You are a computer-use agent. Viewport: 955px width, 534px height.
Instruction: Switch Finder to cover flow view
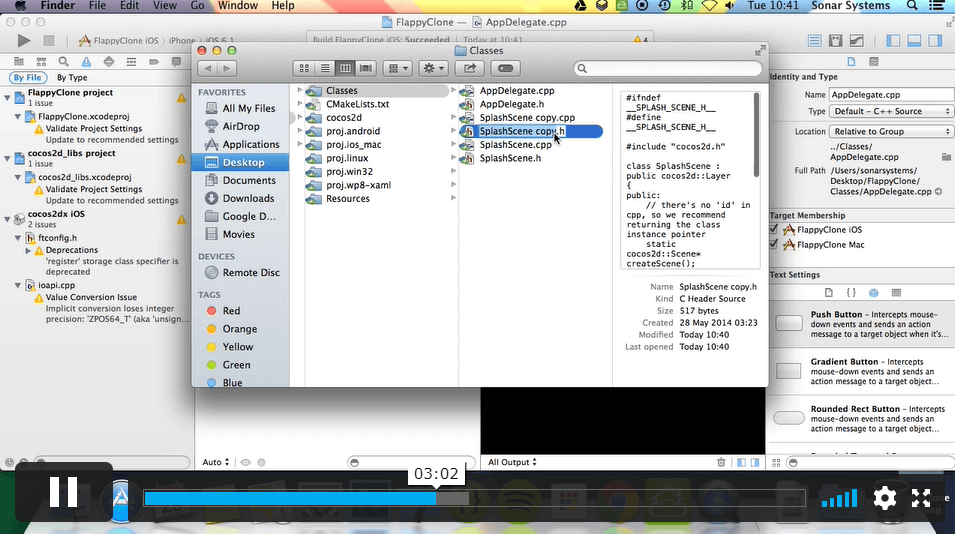tap(366, 68)
